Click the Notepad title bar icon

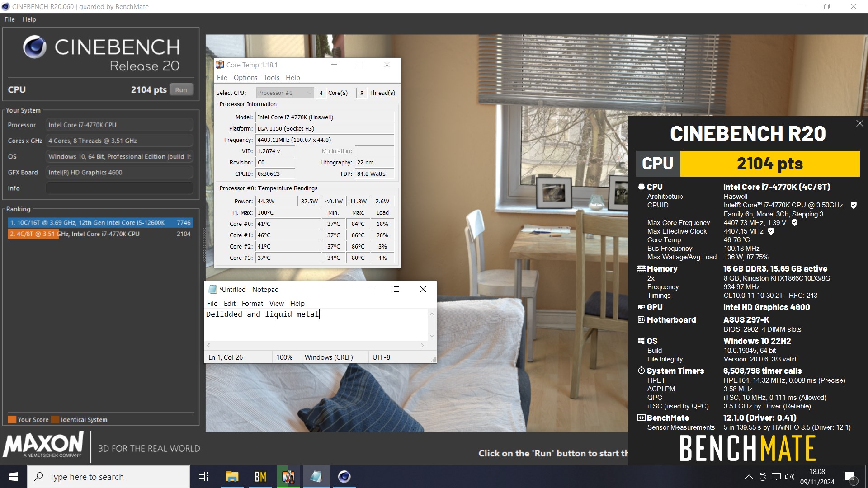coord(212,289)
